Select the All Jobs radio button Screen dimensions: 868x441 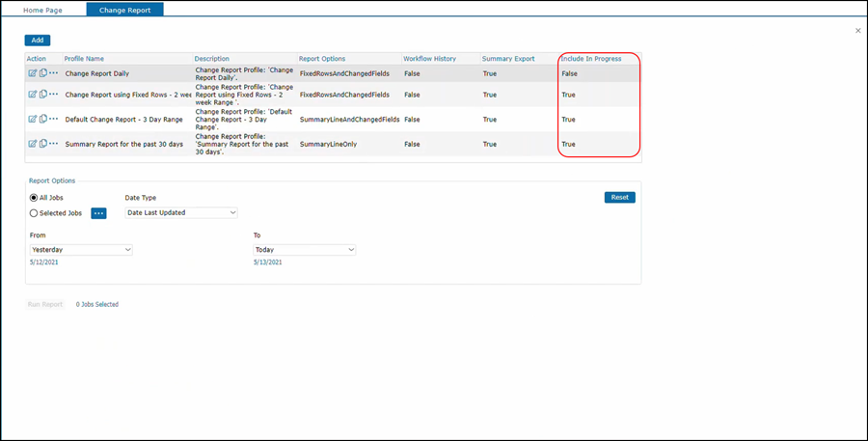tap(34, 198)
